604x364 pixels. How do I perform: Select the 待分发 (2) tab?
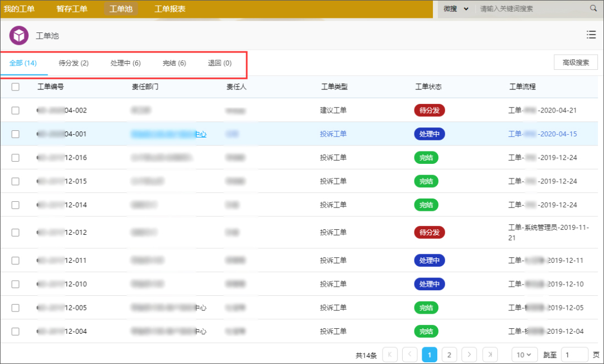(74, 63)
